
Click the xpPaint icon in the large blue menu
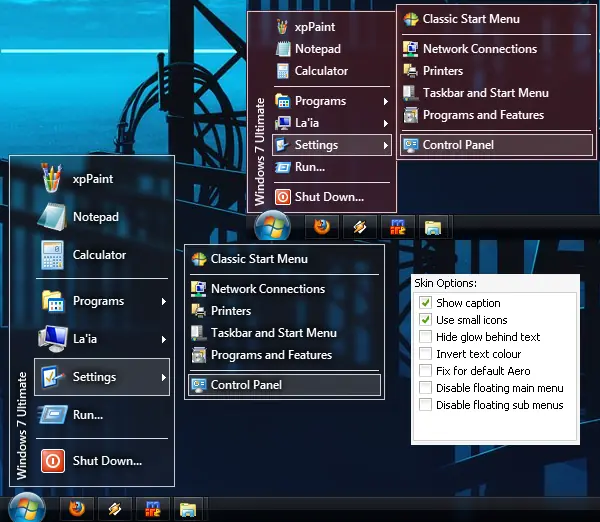51,178
